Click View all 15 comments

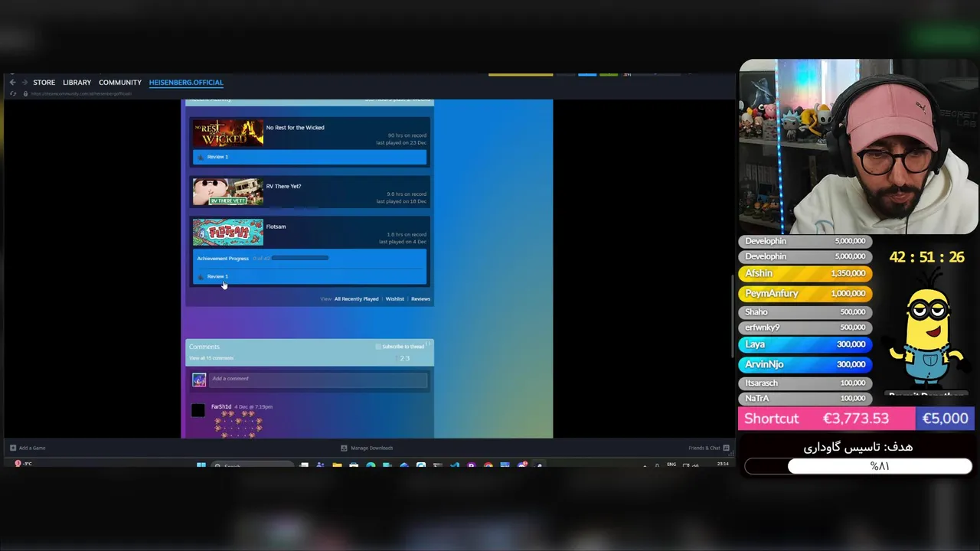coord(211,358)
